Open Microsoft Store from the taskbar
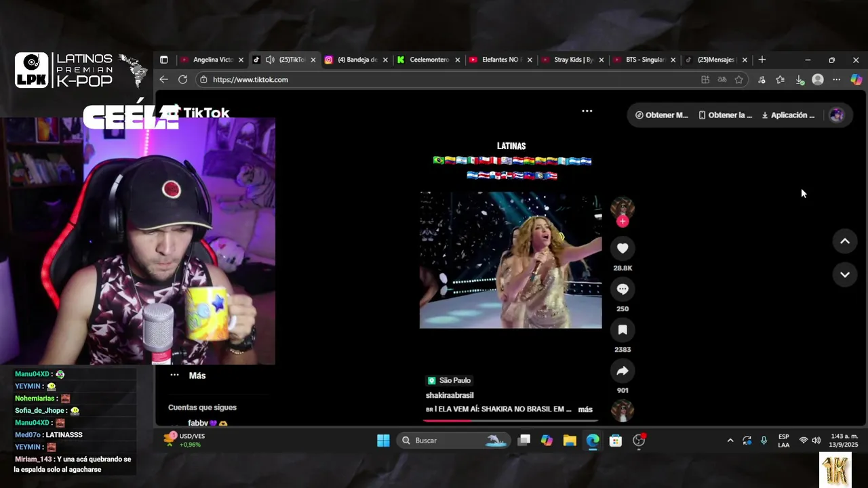 [x=616, y=441]
